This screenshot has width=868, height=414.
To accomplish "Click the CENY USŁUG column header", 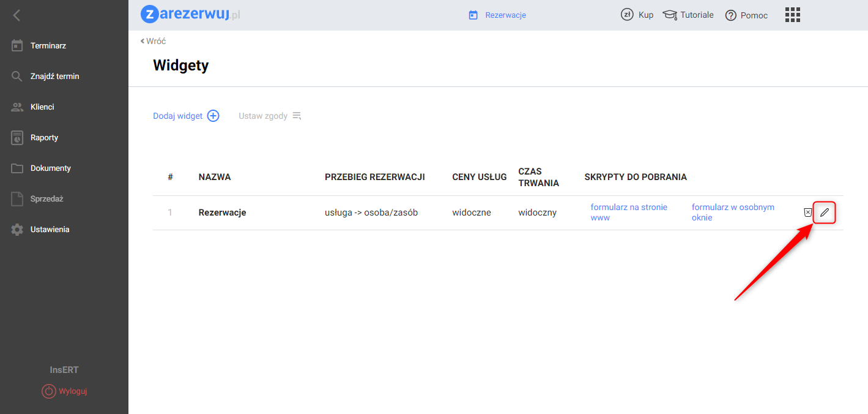I will [x=480, y=177].
